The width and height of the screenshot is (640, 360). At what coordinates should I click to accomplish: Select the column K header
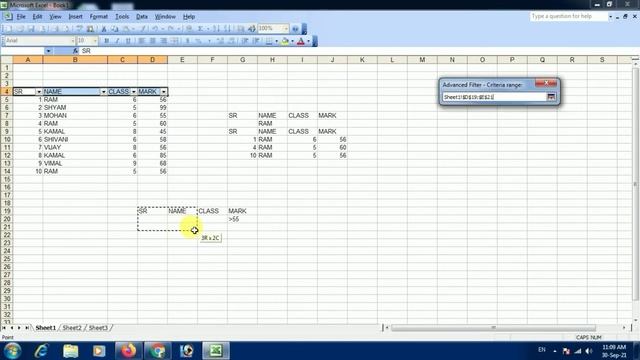pyautogui.click(x=362, y=60)
